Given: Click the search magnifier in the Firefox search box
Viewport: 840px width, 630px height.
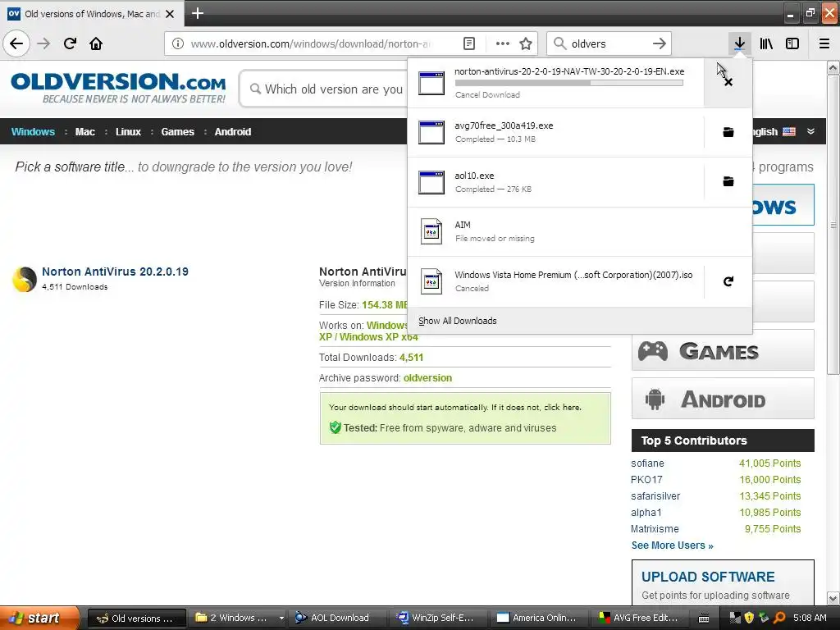Looking at the screenshot, I should point(559,43).
